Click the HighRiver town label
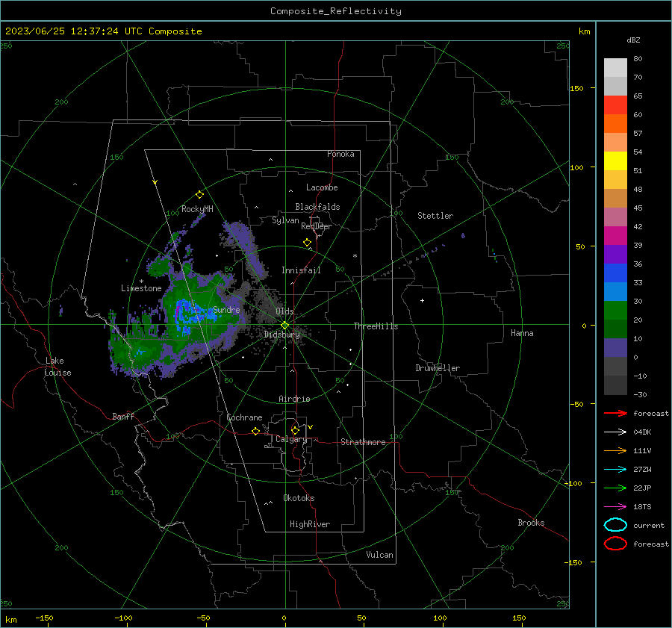 [x=310, y=524]
